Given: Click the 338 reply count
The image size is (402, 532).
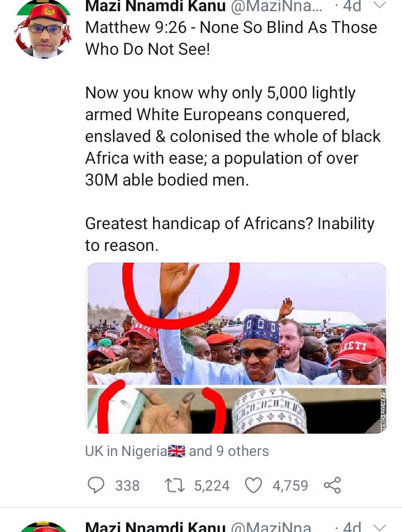Looking at the screenshot, I should (x=127, y=486).
